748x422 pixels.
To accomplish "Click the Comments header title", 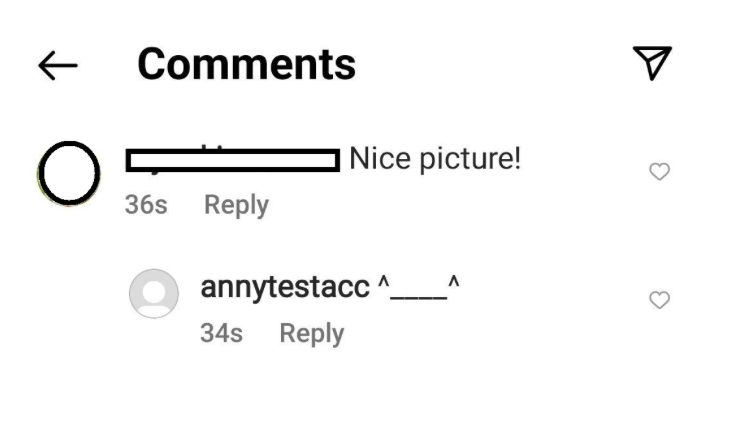I will (247, 64).
